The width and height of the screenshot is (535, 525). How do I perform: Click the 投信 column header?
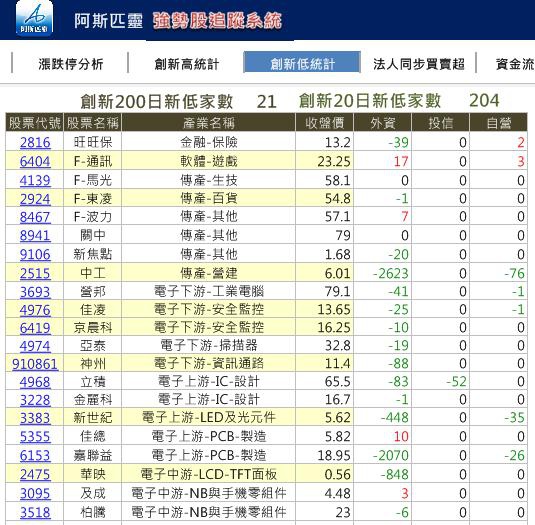440,122
